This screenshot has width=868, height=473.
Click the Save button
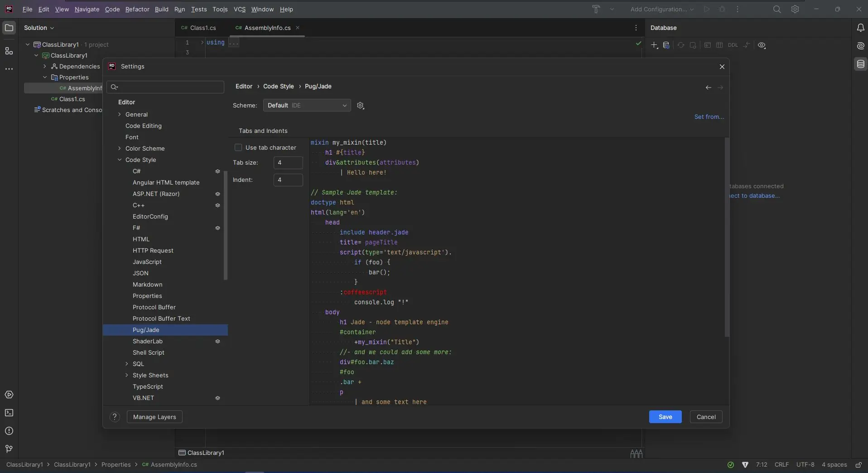tap(665, 417)
